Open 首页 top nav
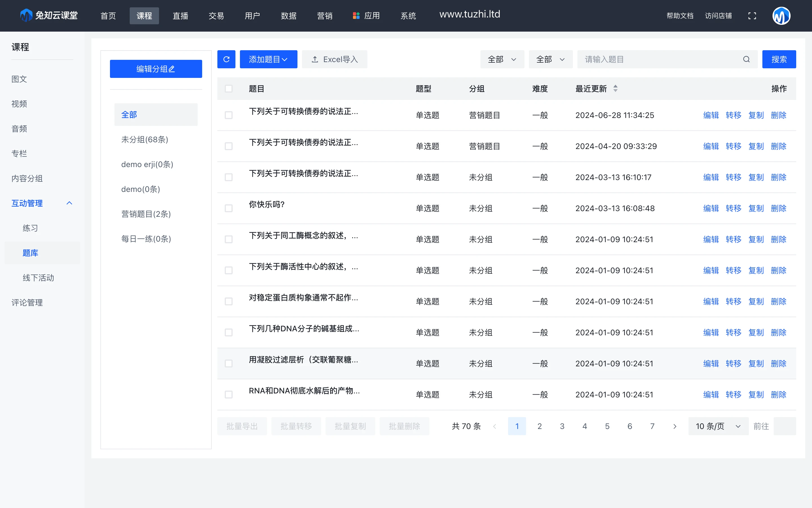 [108, 16]
